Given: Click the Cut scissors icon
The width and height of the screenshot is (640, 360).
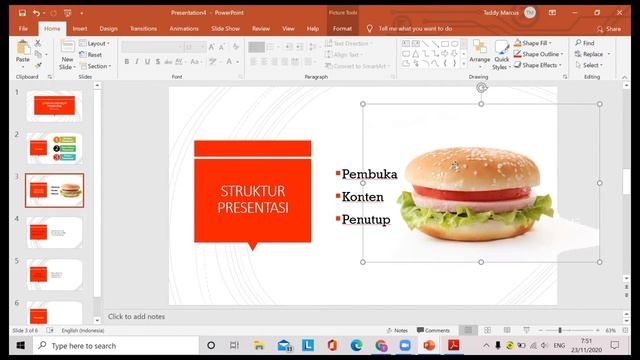Looking at the screenshot, I should (x=38, y=42).
